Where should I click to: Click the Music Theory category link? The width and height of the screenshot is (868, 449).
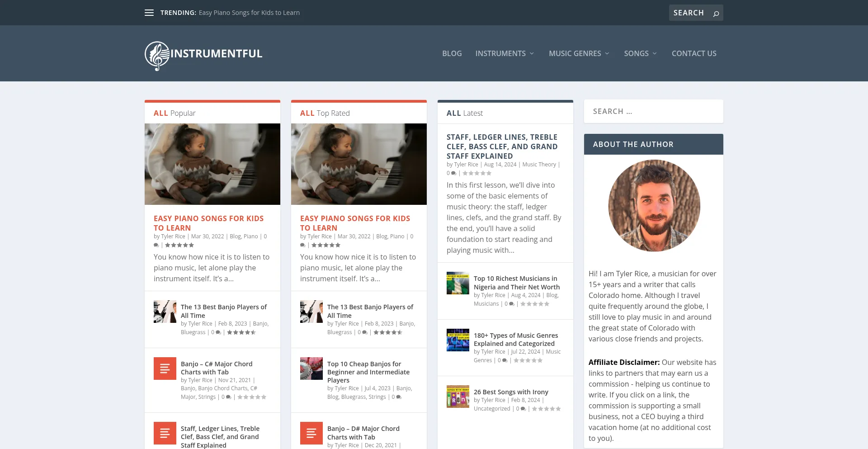click(539, 165)
